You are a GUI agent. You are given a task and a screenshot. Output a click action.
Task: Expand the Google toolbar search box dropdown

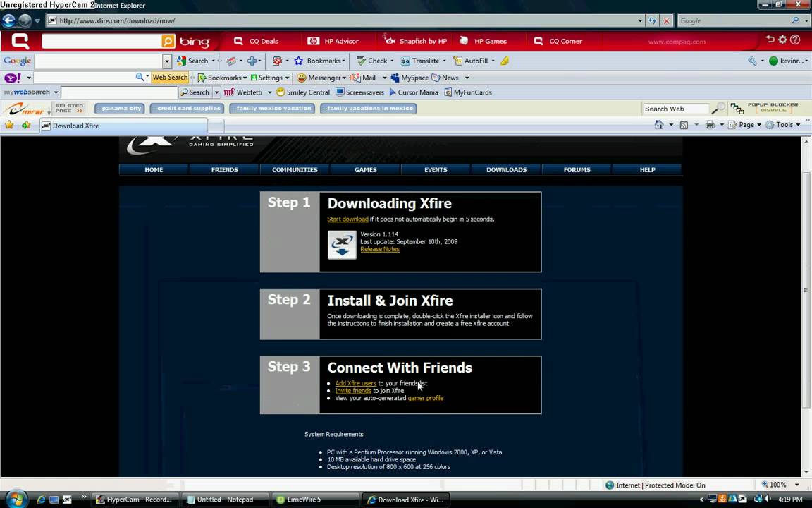click(167, 61)
